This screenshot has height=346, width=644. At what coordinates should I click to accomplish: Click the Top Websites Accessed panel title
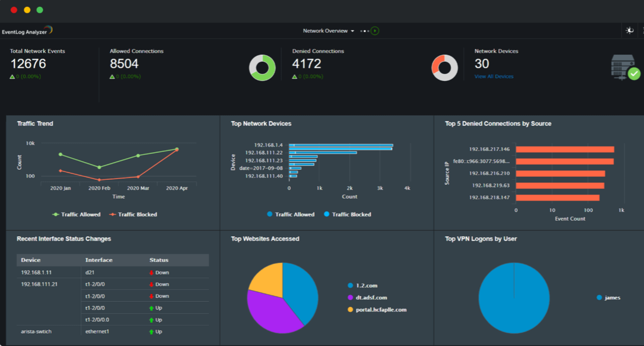tap(265, 239)
